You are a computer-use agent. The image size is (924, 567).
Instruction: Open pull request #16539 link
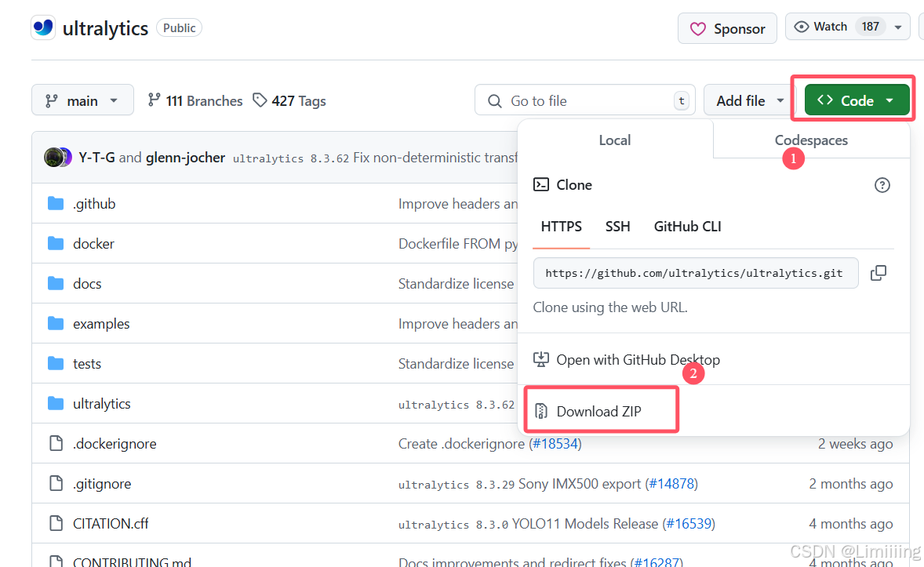pyautogui.click(x=689, y=524)
